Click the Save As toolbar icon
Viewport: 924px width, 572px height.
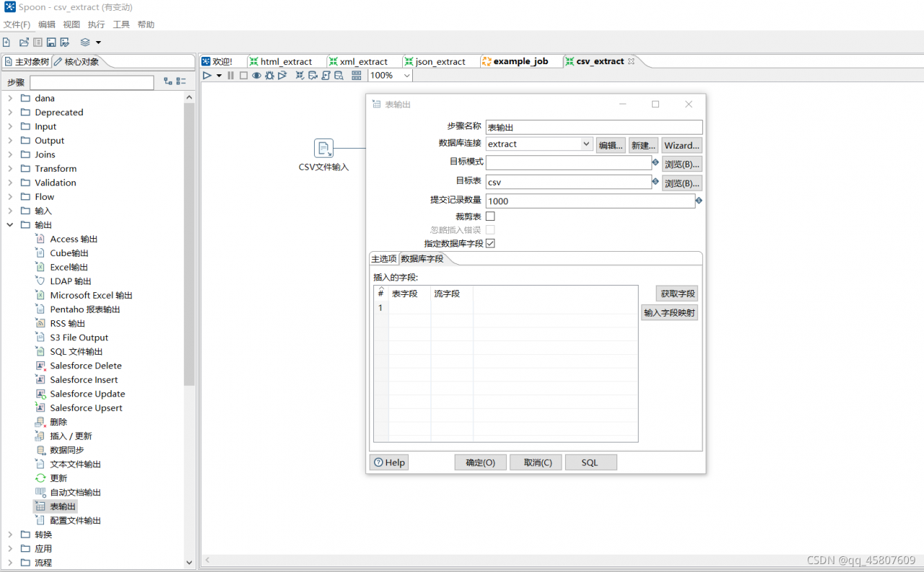(x=65, y=43)
